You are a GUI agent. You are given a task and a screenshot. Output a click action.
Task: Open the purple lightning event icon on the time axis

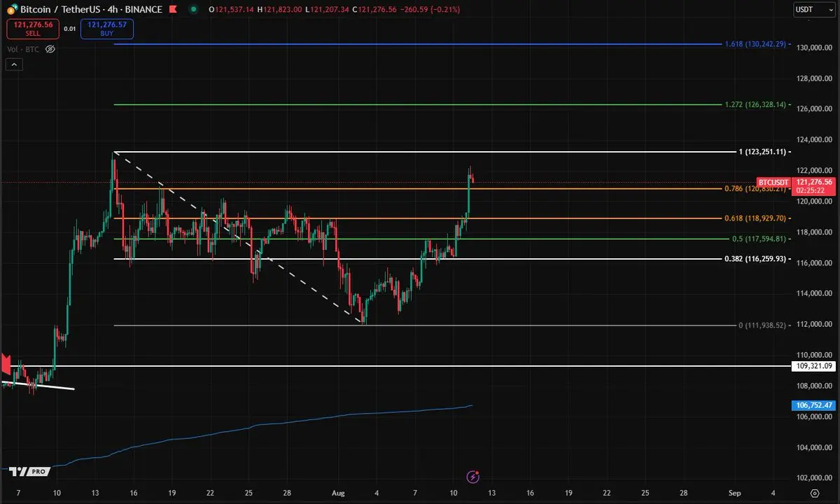point(474,477)
